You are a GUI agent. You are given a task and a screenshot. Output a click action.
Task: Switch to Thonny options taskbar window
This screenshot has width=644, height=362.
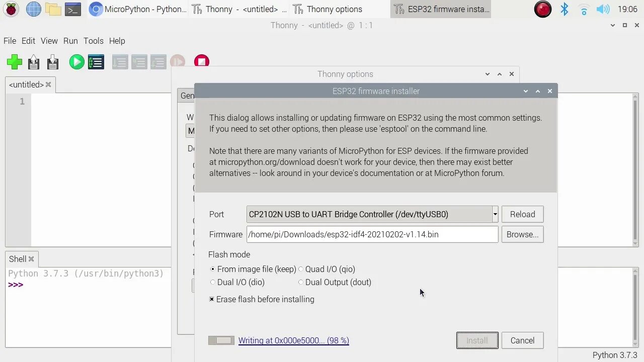tap(340, 9)
